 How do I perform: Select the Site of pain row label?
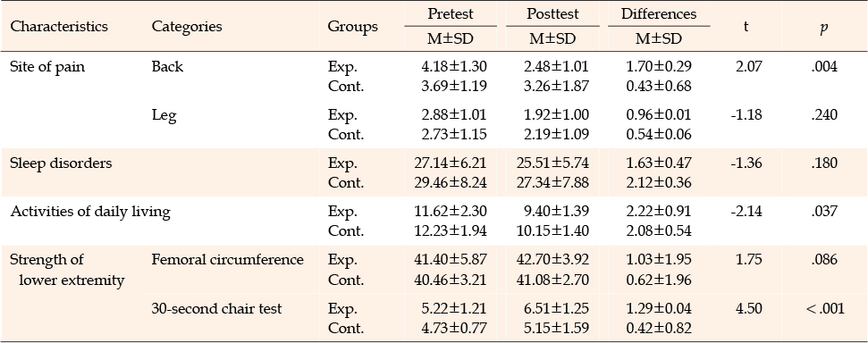pos(47,67)
